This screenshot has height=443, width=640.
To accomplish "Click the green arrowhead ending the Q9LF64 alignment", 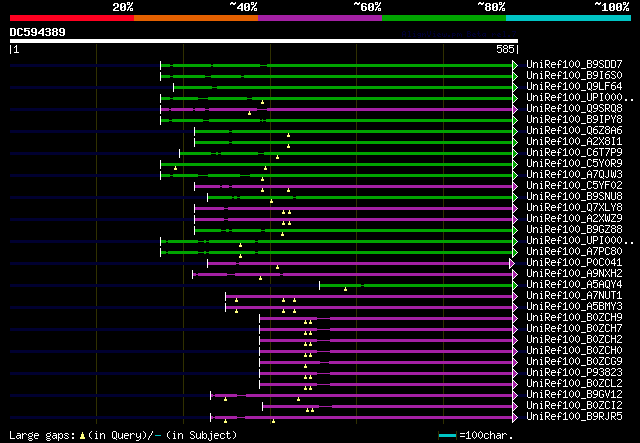I will click(x=515, y=87).
